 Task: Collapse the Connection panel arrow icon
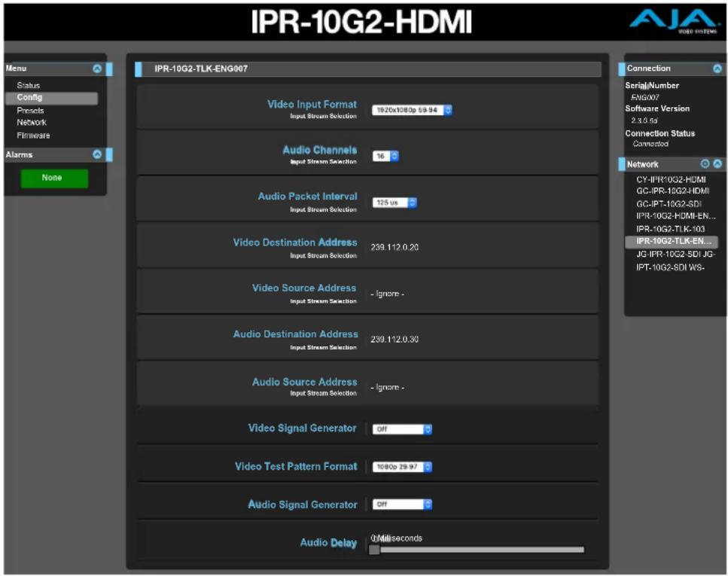pyautogui.click(x=717, y=69)
